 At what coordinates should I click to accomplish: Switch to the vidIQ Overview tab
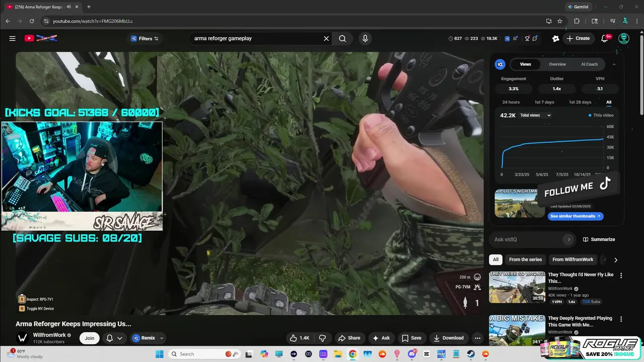tap(557, 64)
